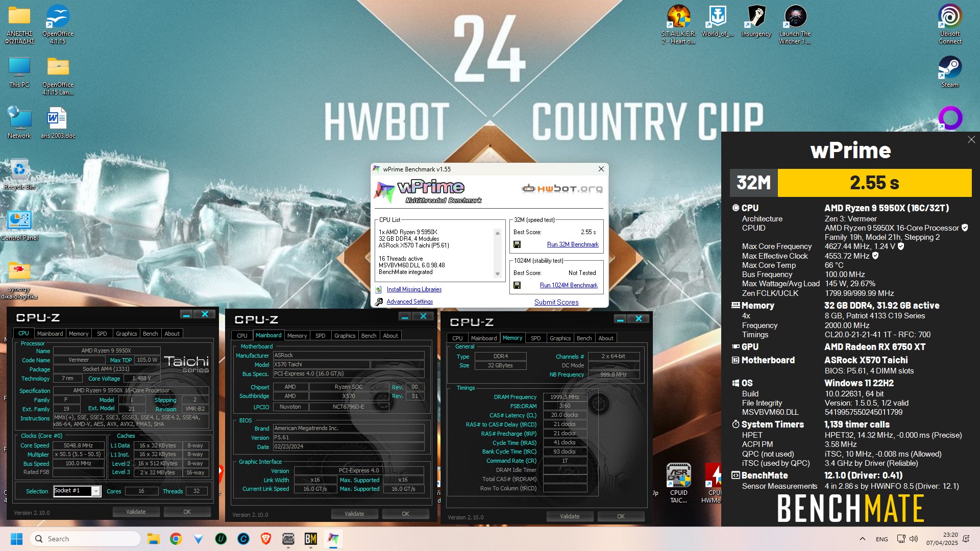This screenshot has width=980, height=551.
Task: Open Google Chrome from the taskbar
Action: [x=176, y=539]
